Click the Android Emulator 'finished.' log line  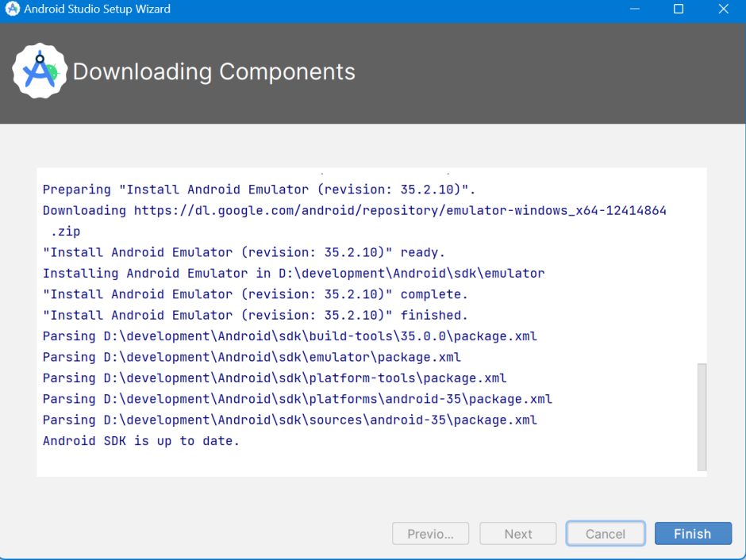click(x=256, y=315)
